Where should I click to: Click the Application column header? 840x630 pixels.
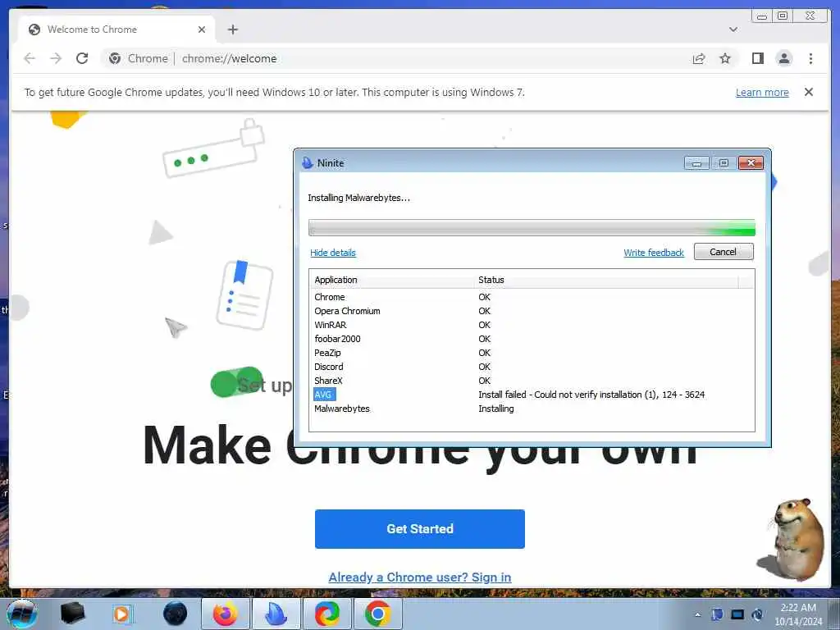392,280
